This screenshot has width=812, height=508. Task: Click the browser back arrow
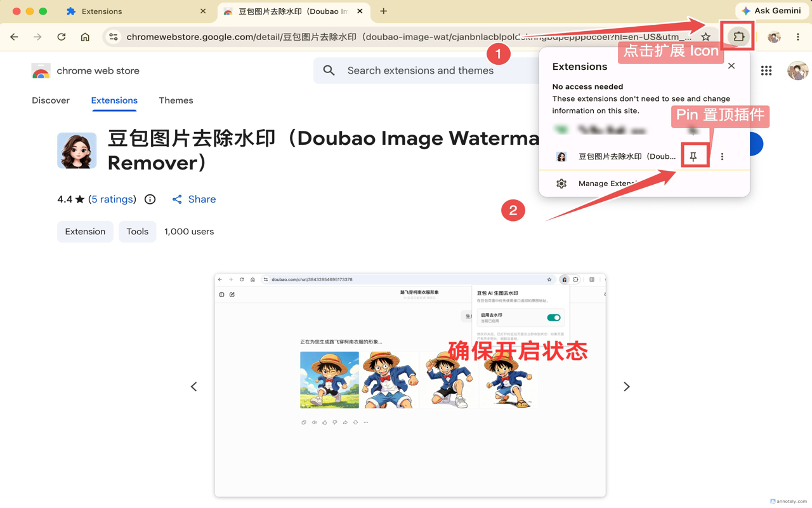(14, 37)
